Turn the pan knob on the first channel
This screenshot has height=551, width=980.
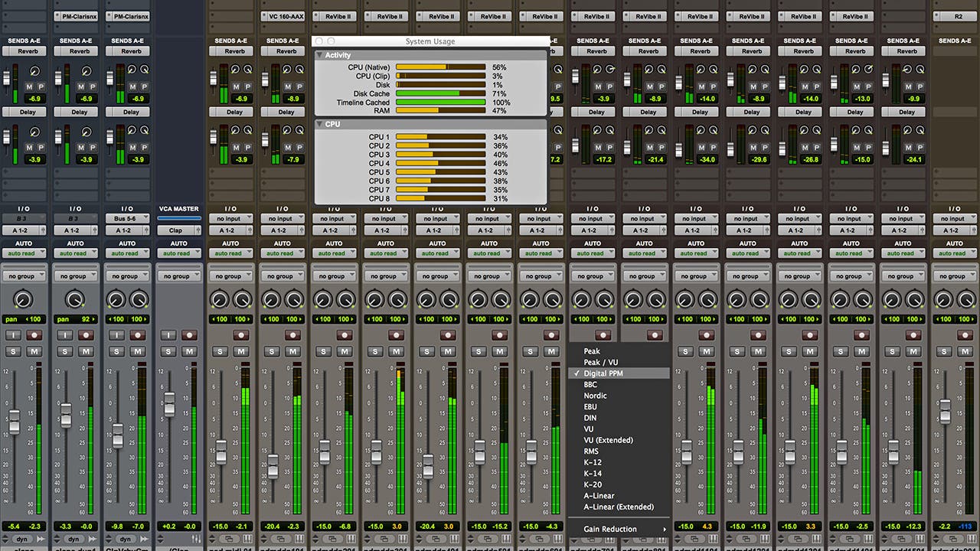coord(24,300)
